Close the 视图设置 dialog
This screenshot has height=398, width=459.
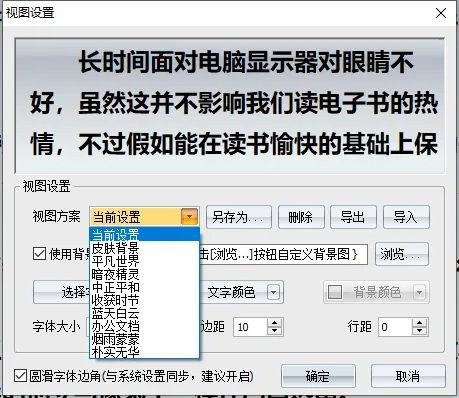(441, 13)
